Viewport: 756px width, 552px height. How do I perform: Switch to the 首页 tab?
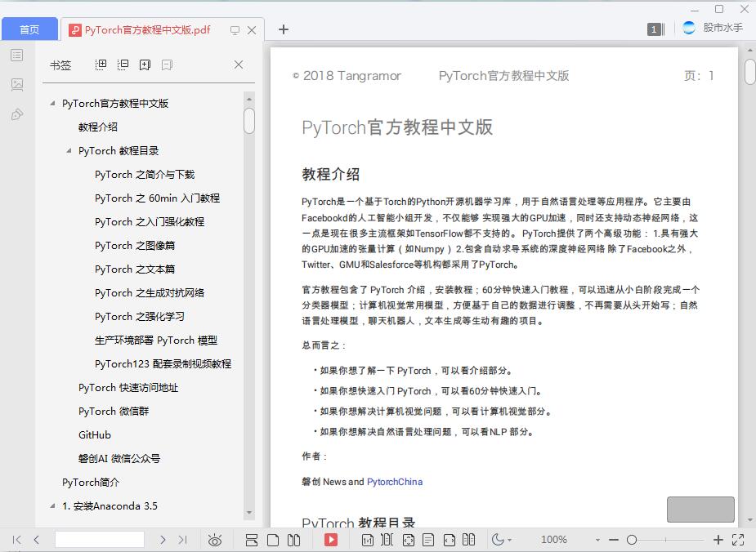29,28
